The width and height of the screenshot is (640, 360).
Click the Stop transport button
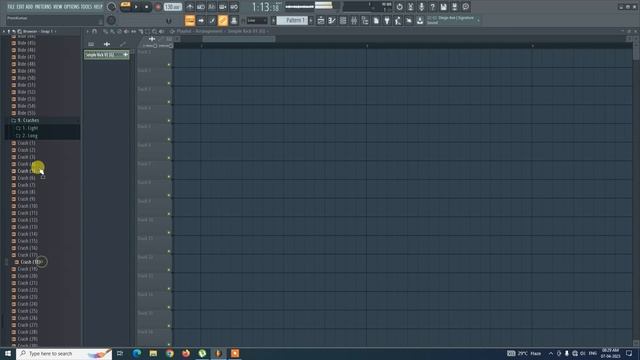click(x=147, y=7)
